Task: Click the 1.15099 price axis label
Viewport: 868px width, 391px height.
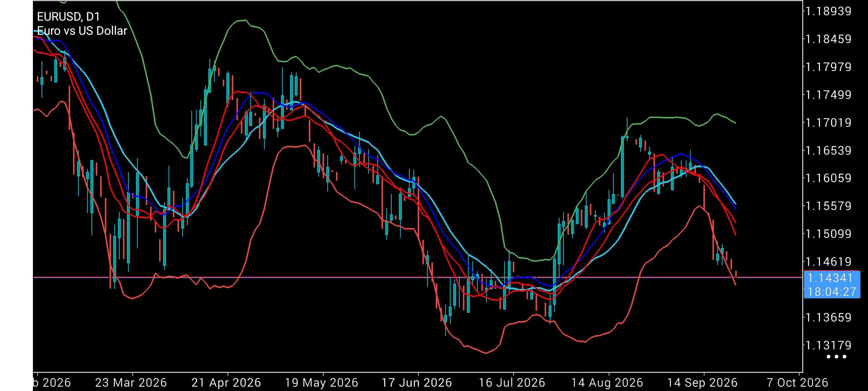Action: click(829, 234)
